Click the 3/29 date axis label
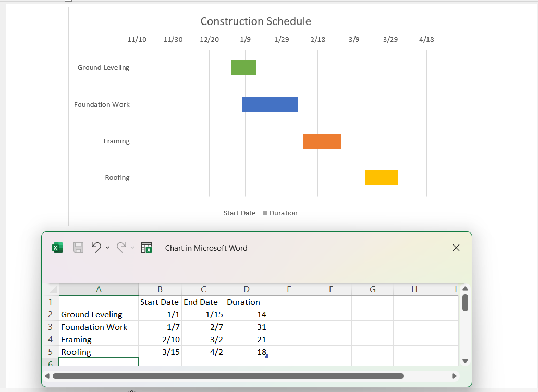The height and width of the screenshot is (392, 538). pos(390,40)
